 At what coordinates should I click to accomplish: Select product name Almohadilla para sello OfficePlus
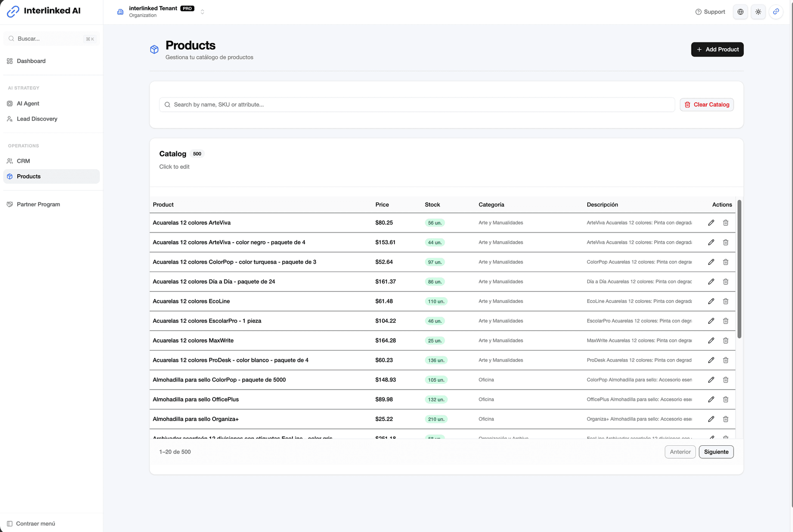tap(196, 400)
